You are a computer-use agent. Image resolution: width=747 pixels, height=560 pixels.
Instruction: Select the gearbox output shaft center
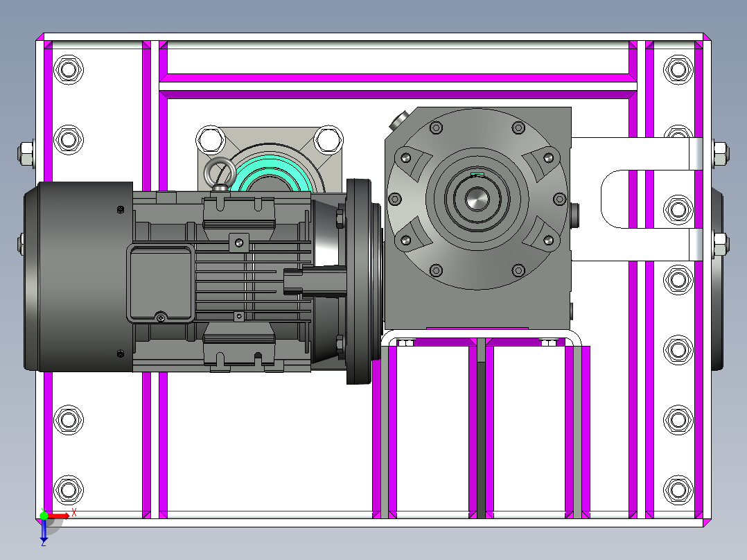point(477,199)
